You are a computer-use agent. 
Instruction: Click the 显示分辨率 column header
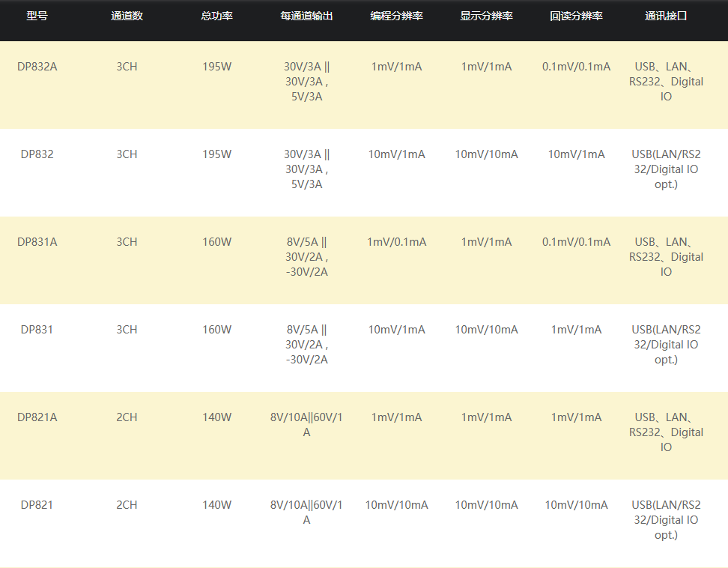tap(486, 16)
